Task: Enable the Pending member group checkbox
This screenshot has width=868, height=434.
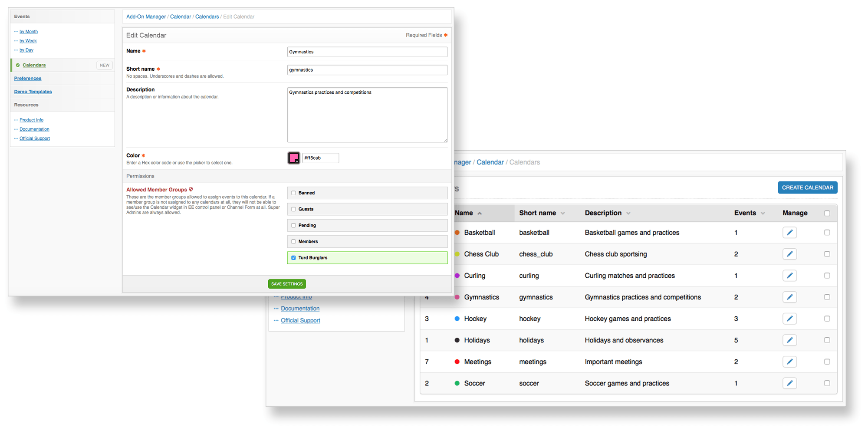Action: pyautogui.click(x=293, y=225)
